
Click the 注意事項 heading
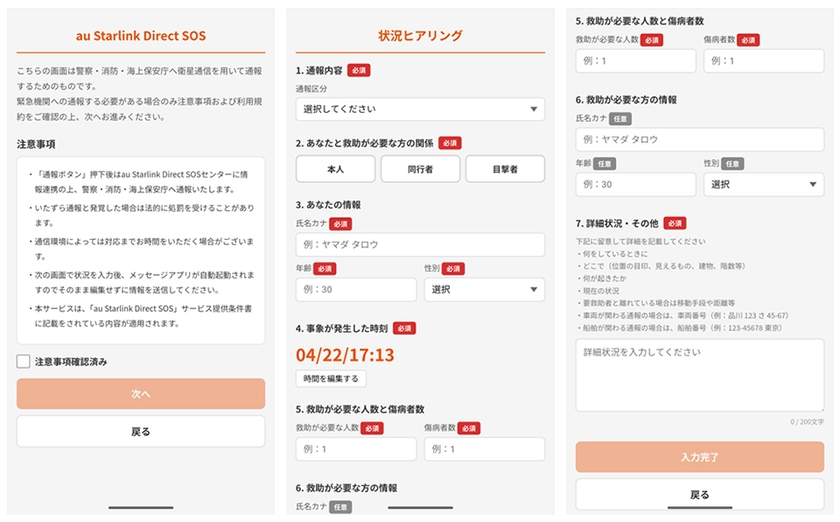point(36,144)
